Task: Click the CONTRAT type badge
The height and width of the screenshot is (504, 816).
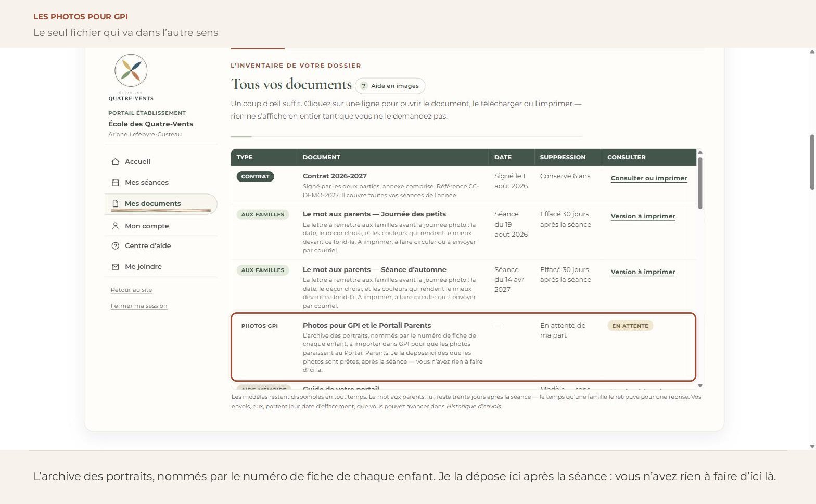Action: [x=255, y=176]
